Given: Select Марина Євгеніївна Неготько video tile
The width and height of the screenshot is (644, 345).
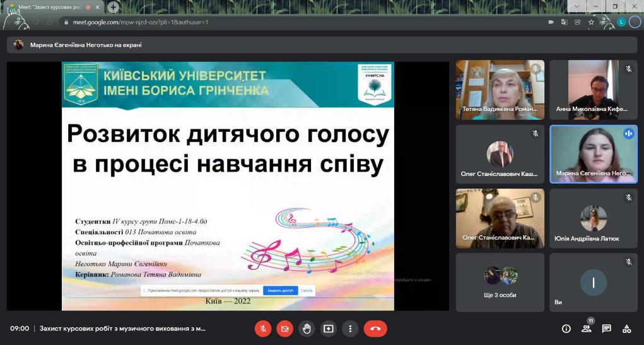Looking at the screenshot, I should (594, 154).
